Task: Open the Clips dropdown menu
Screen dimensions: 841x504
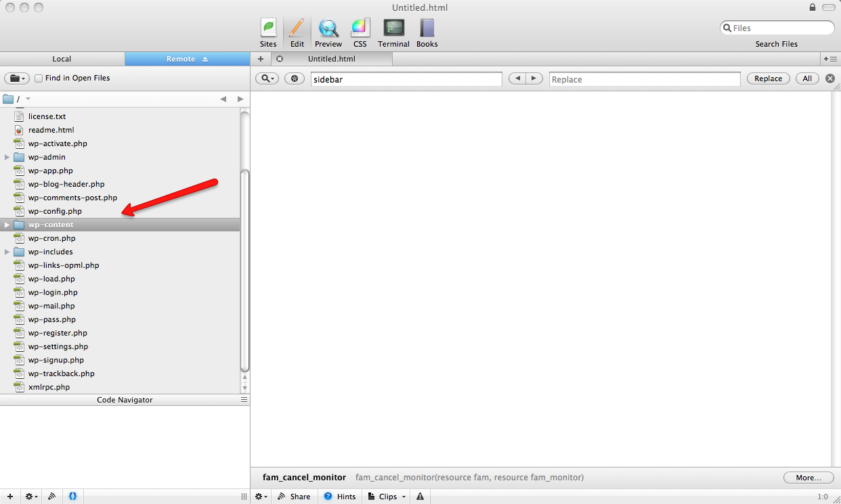Action: tap(387, 497)
